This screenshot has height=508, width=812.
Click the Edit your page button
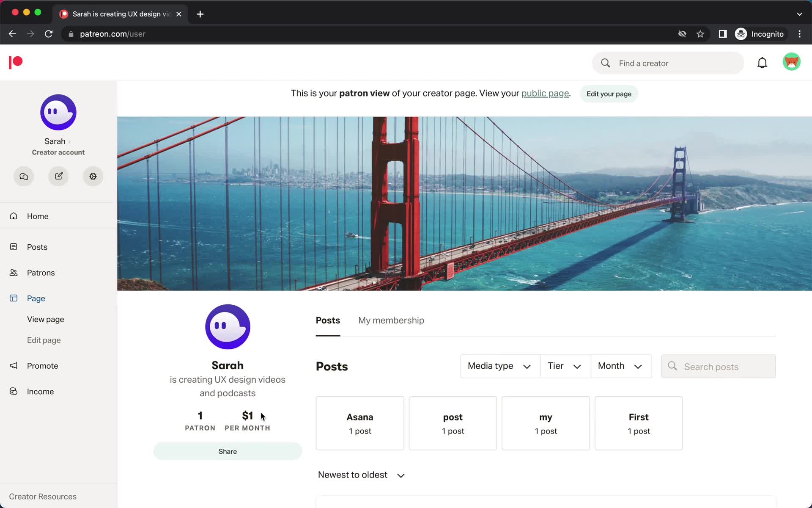[x=609, y=94]
